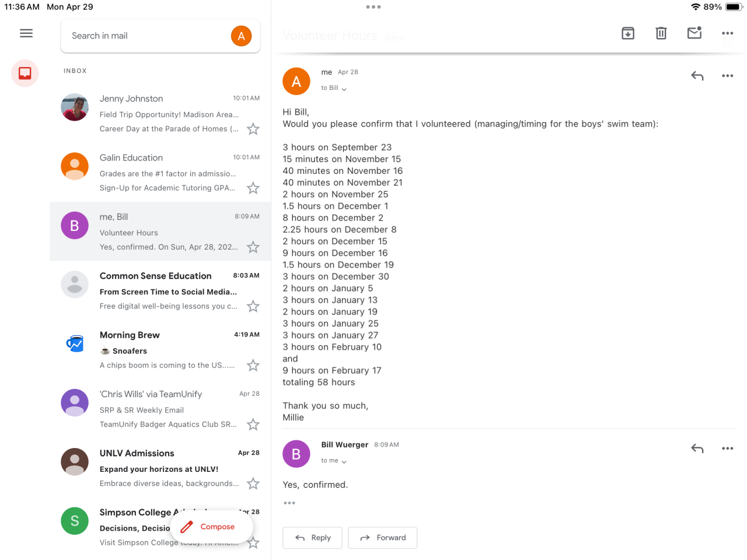Reply arrow on Millie's original message

click(x=697, y=76)
